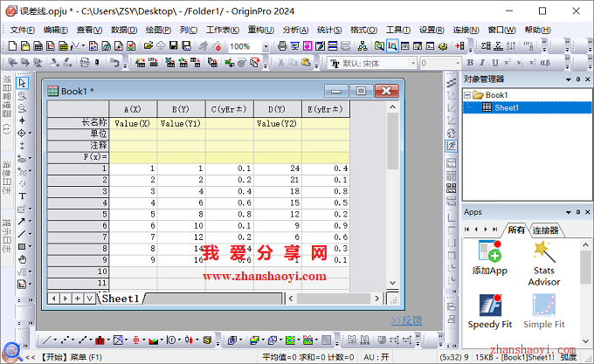Select the pointer tool in the tools sidebar
Screen dimensions: 594x364
(23, 82)
